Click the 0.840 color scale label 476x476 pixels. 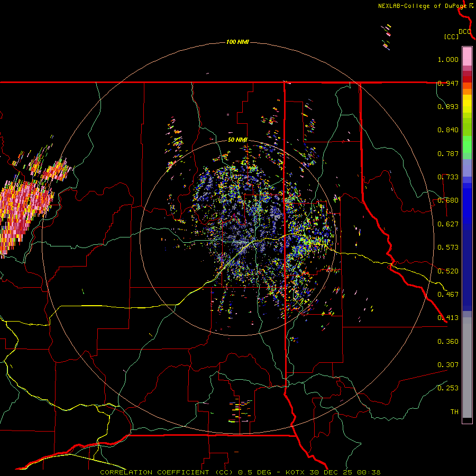[448, 130]
